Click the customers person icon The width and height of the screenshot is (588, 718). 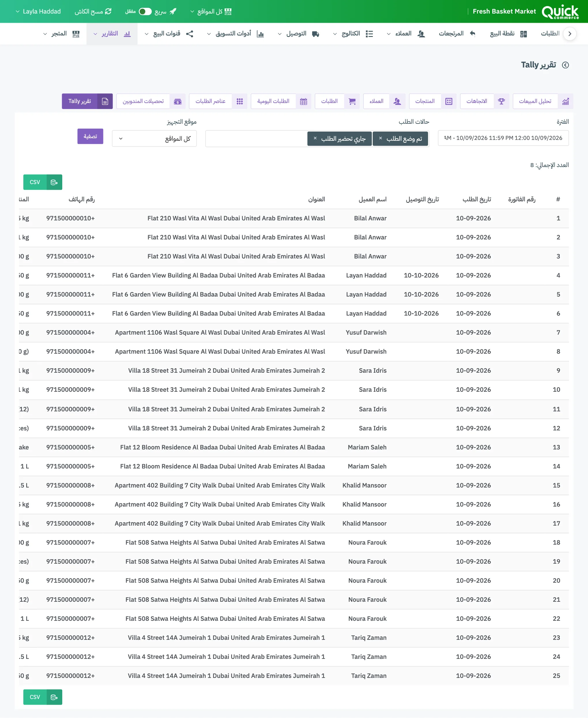[397, 101]
